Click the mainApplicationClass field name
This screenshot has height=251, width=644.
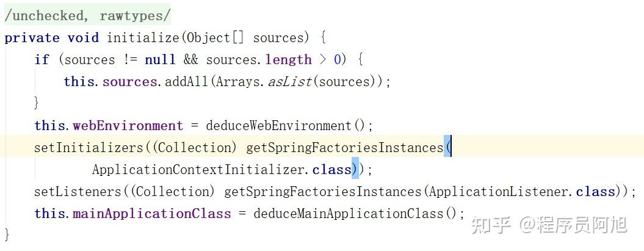point(152,214)
